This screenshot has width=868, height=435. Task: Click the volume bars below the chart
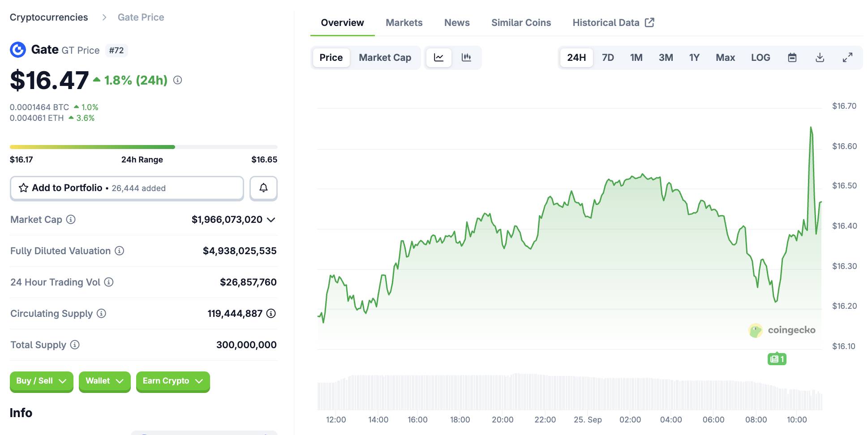tap(570, 392)
